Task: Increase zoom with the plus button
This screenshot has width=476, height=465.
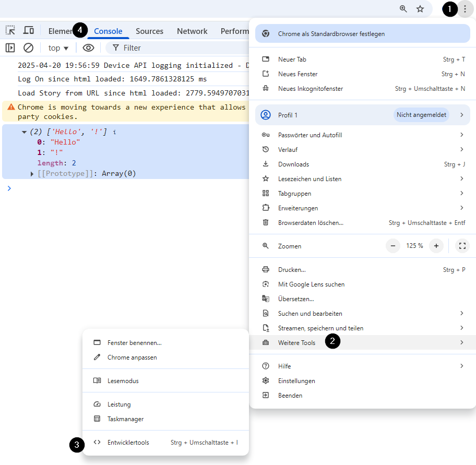Action: [x=436, y=246]
